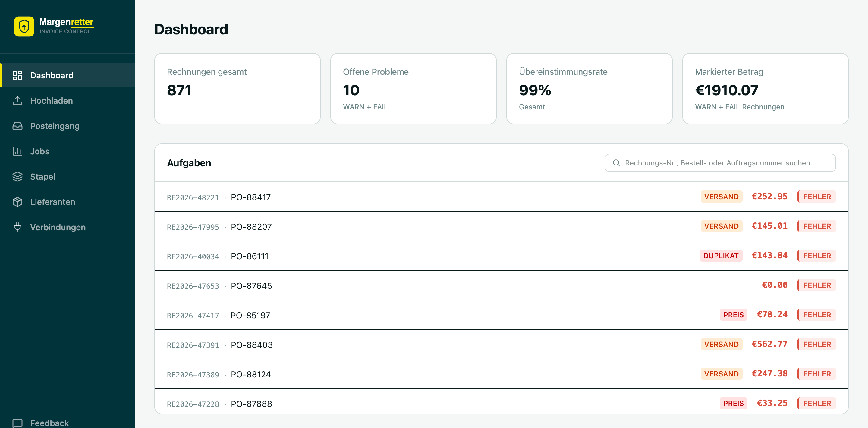Select the Übereinstimmungsrate 99% card

(x=589, y=88)
